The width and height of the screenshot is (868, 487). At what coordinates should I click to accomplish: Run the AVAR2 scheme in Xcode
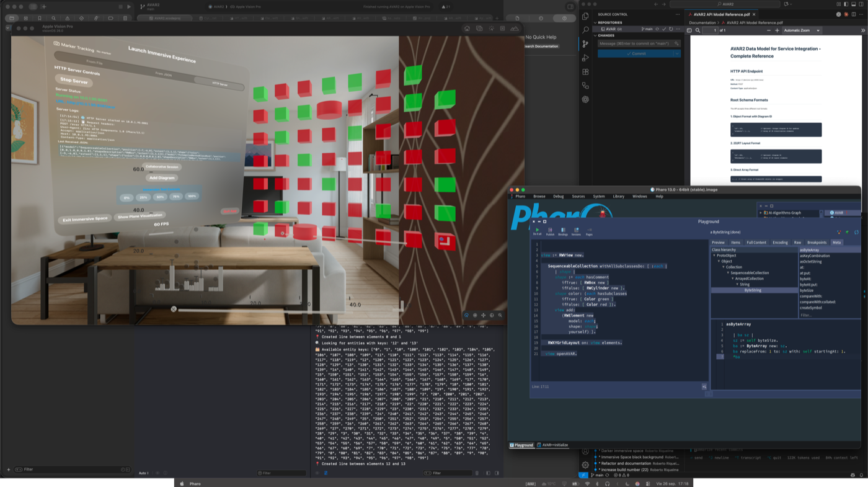(129, 7)
